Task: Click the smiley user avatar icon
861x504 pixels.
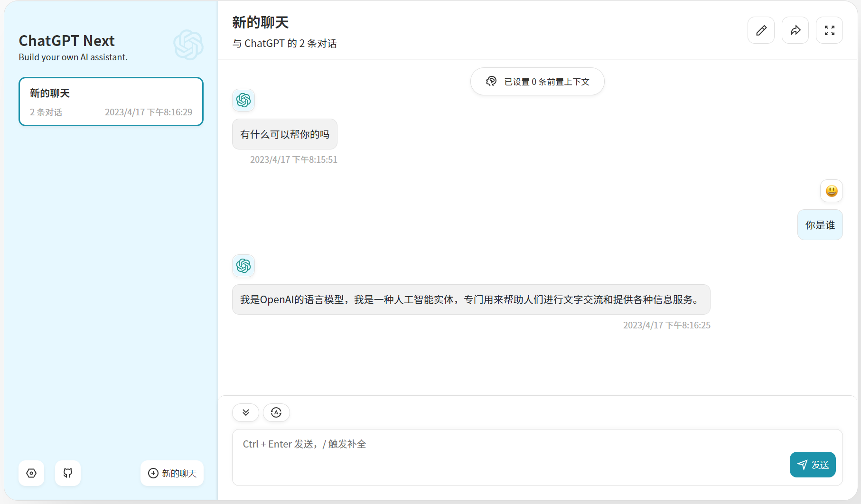Action: 832,191
